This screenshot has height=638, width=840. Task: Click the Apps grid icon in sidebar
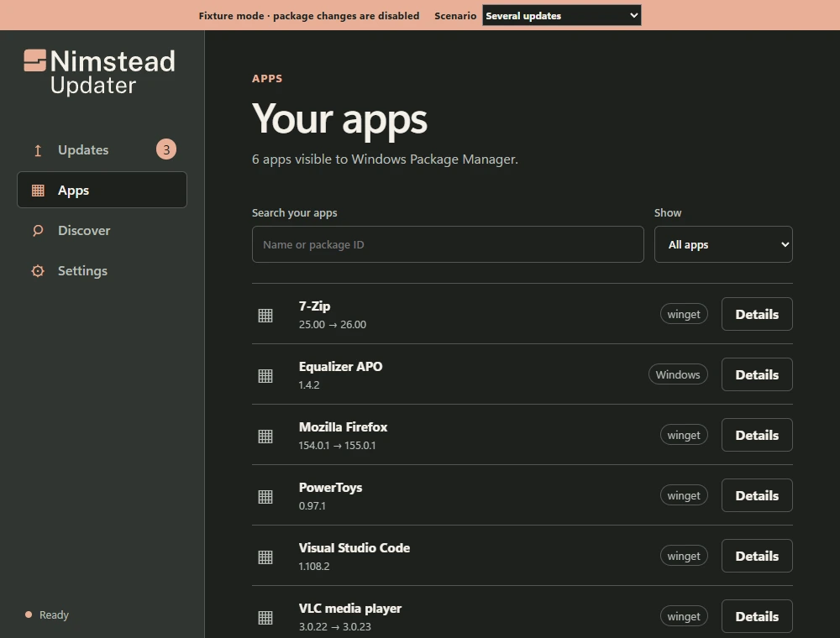tap(38, 190)
